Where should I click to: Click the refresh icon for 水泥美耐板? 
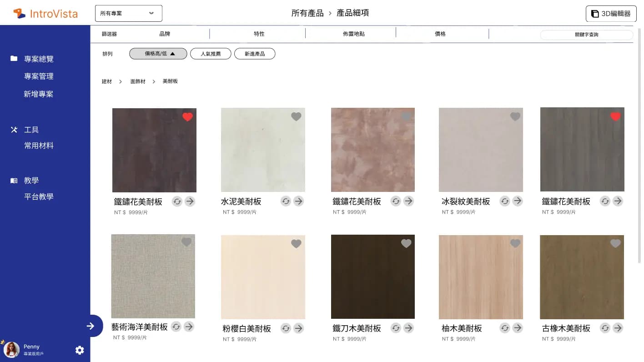point(286,201)
